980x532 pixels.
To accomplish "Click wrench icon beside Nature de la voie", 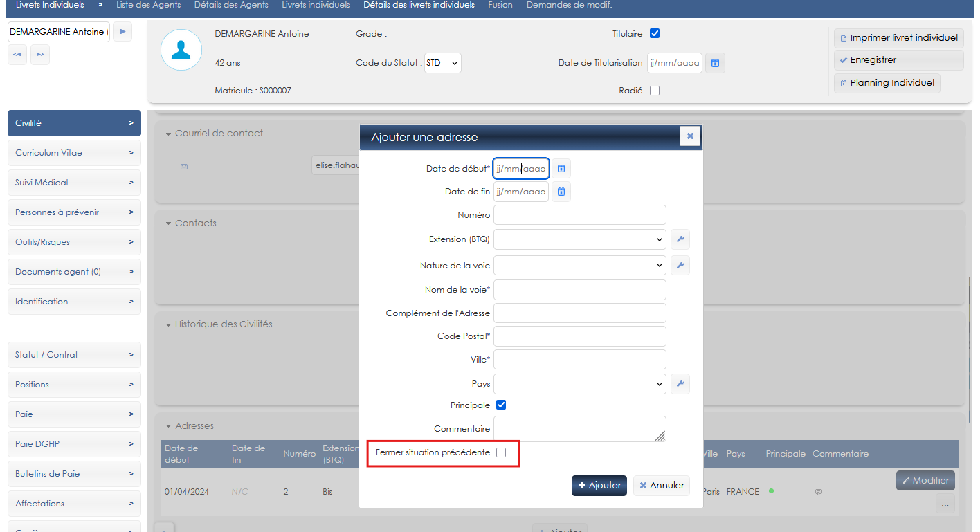I will (680, 266).
